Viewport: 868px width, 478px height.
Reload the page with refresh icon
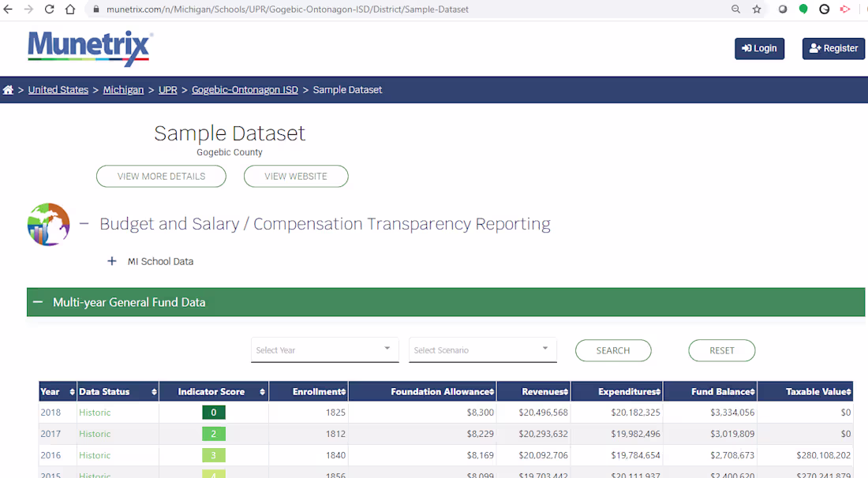tap(49, 9)
